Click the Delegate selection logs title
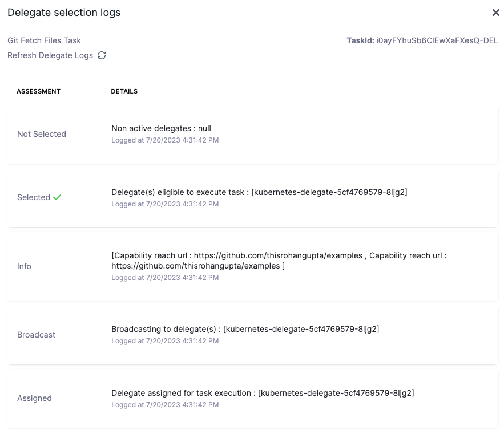This screenshot has width=504, height=438. pyautogui.click(x=64, y=13)
